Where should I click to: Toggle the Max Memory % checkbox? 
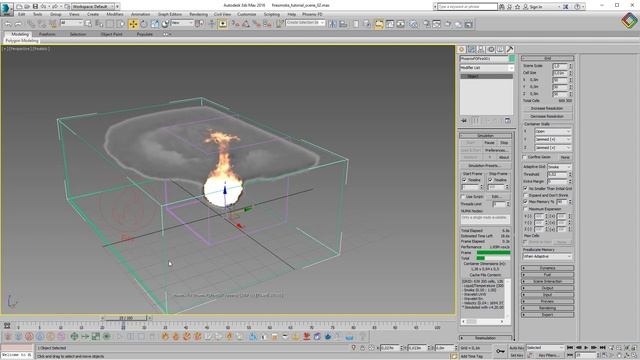(526, 202)
